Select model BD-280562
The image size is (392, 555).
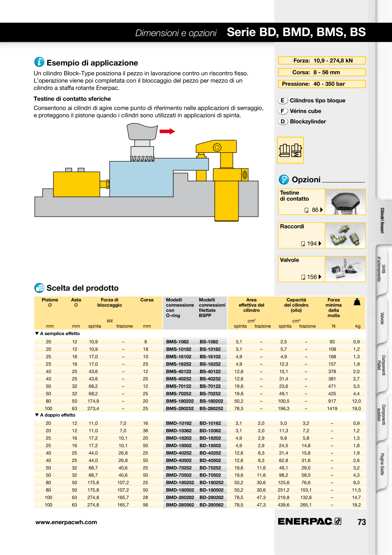tap(211, 505)
